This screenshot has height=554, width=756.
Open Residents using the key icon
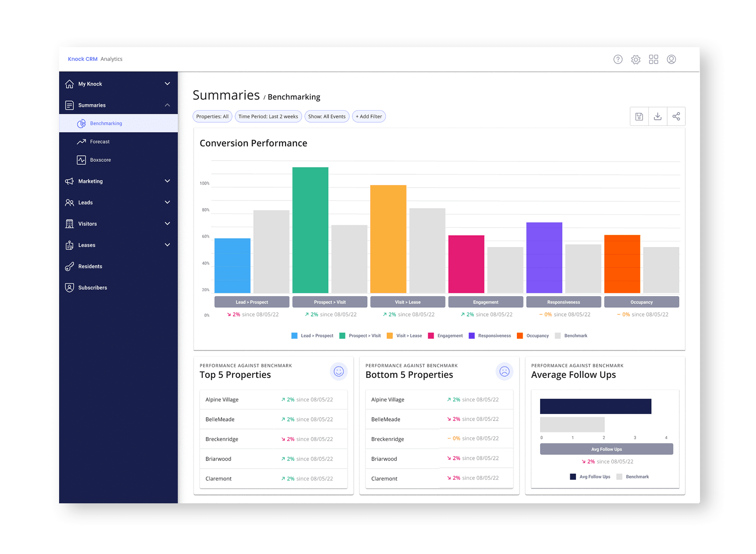coord(70,266)
